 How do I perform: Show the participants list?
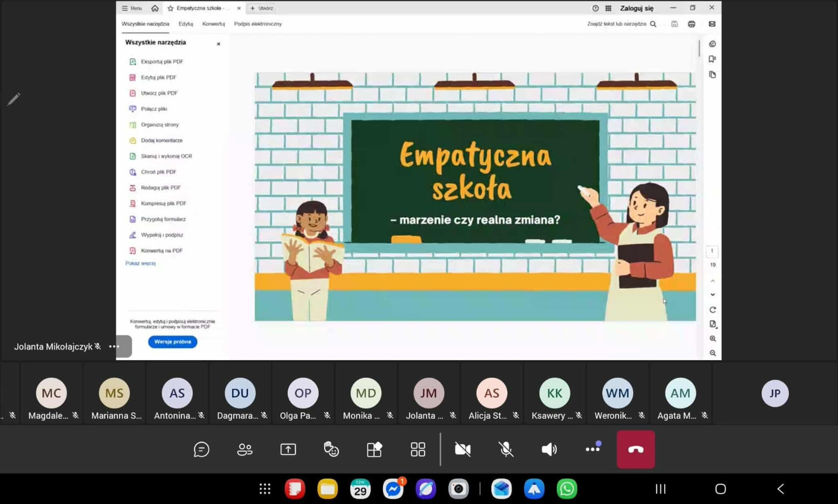tap(245, 449)
